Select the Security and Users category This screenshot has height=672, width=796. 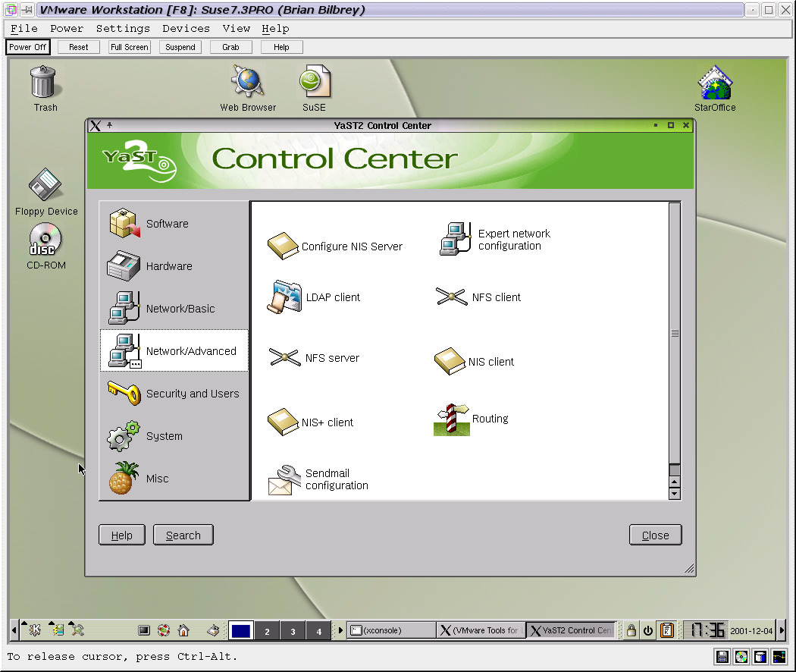coord(192,394)
